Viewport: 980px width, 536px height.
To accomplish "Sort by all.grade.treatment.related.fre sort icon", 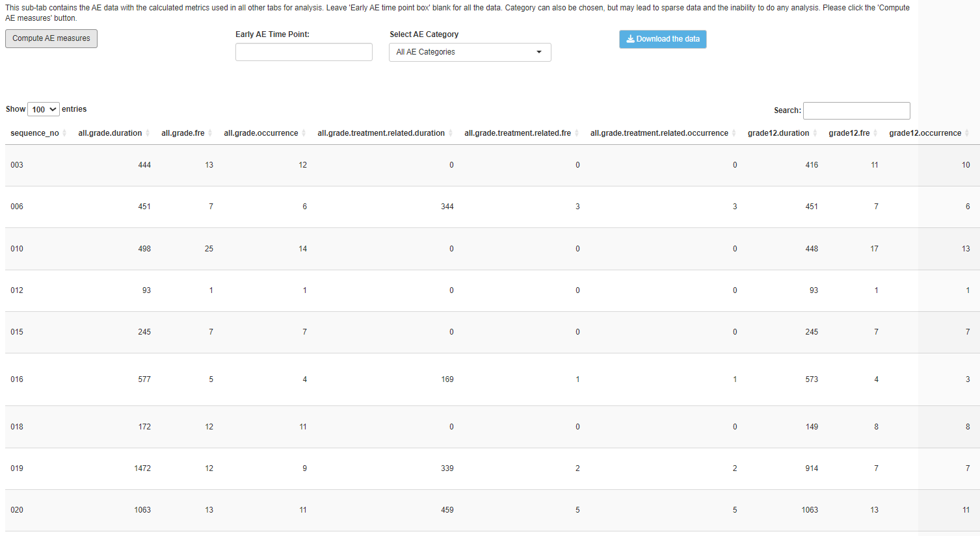I will coord(577,133).
